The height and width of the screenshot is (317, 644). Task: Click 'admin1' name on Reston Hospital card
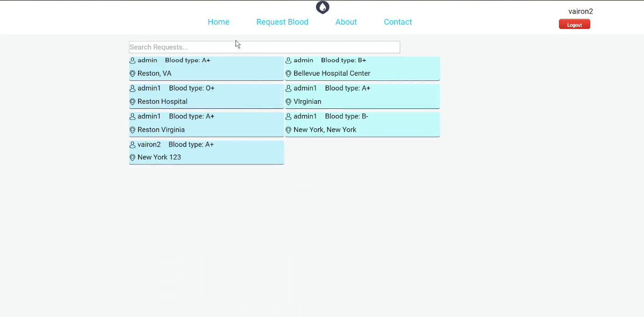pyautogui.click(x=149, y=88)
